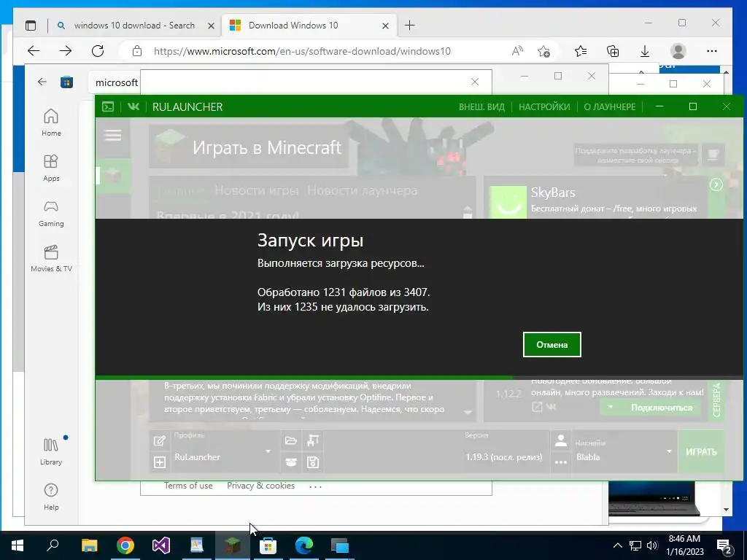Open the Minecraft launcher taskbar icon
The image size is (747, 560).
click(x=233, y=545)
